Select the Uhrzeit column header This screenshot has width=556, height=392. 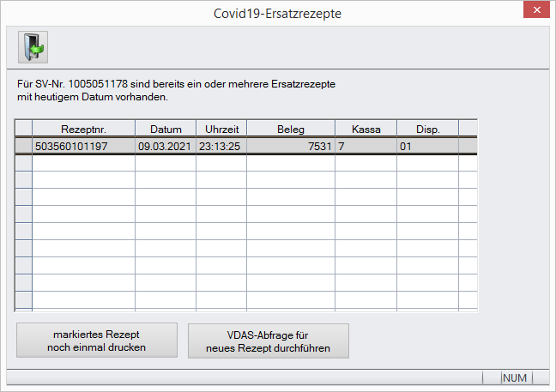tap(221, 129)
